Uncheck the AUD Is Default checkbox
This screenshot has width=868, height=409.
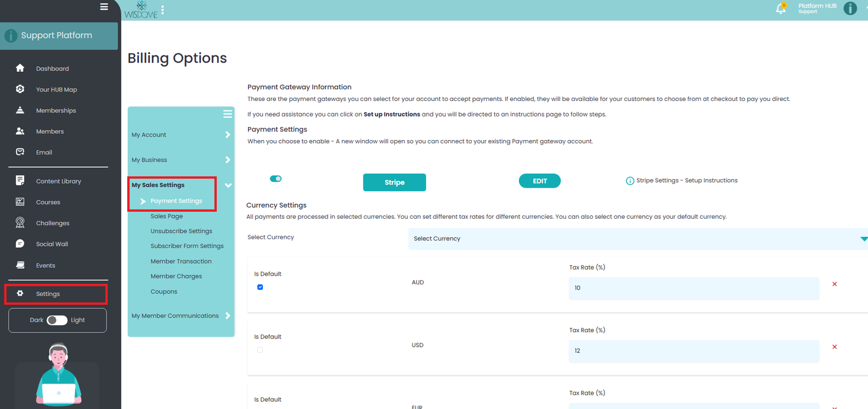260,287
